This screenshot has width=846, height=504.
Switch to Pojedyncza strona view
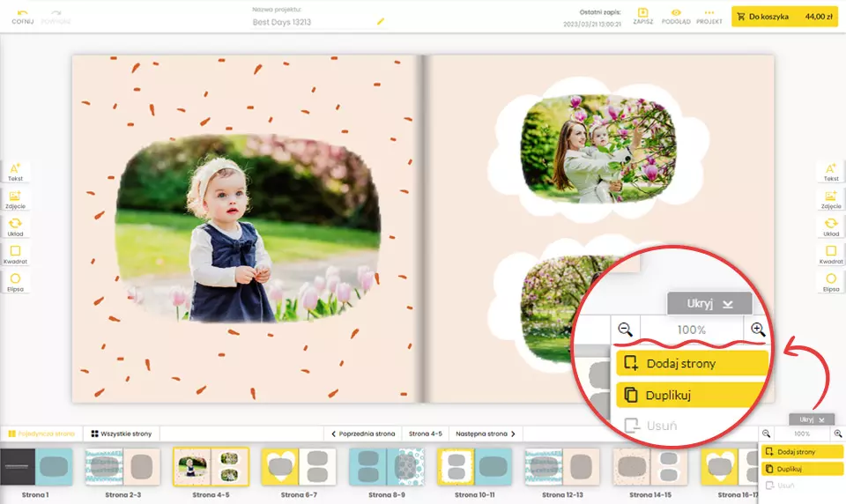click(x=41, y=434)
